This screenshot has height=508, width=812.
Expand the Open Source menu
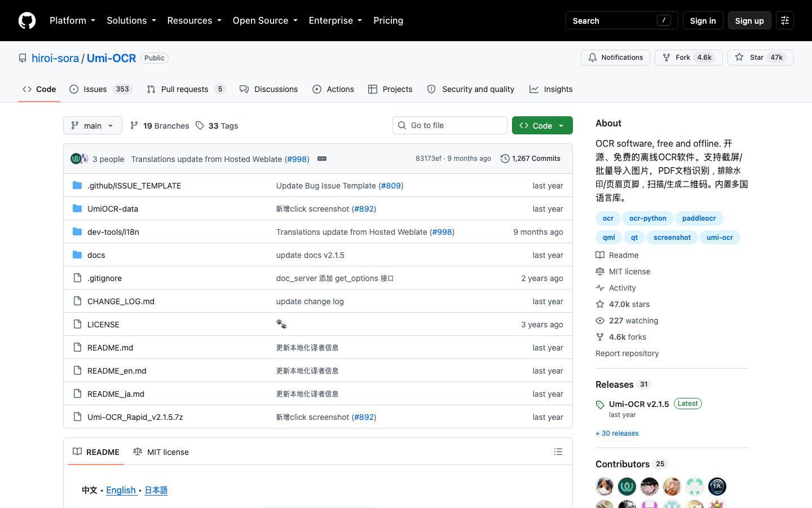point(265,20)
